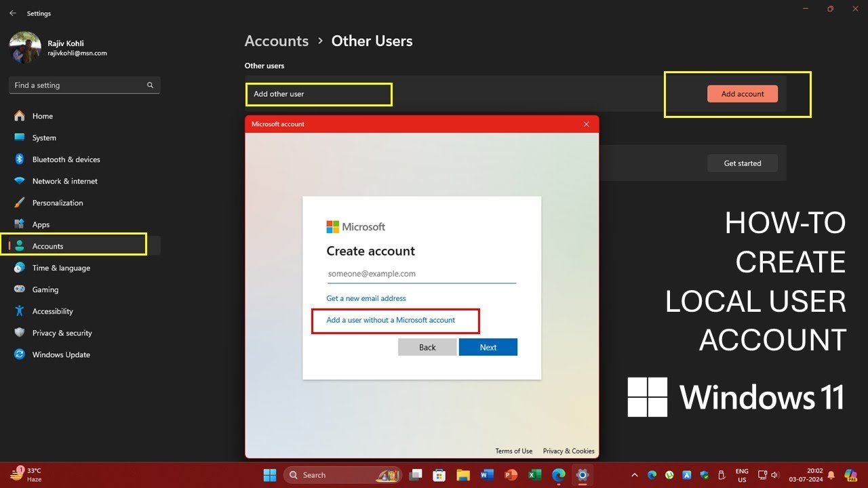The height and width of the screenshot is (488, 868).
Task: Click the Settings back arrow
Action: 12,13
